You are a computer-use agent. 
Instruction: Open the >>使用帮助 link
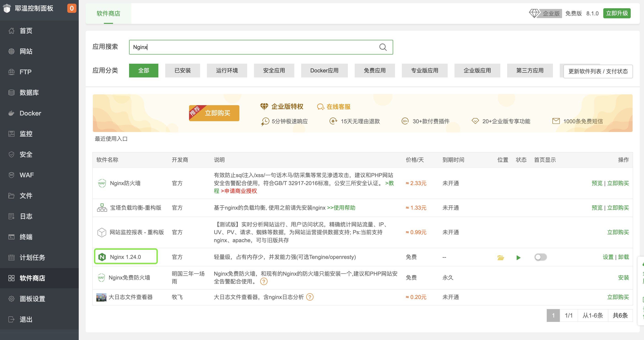point(341,208)
